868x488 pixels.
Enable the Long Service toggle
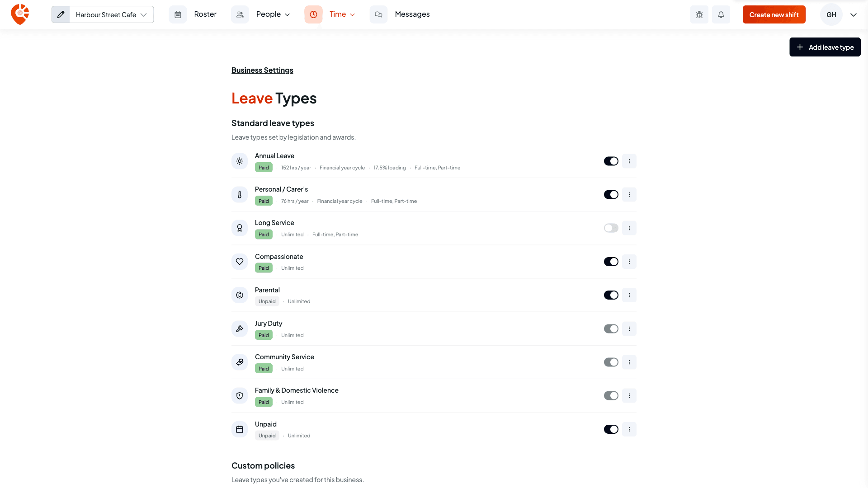click(x=611, y=228)
